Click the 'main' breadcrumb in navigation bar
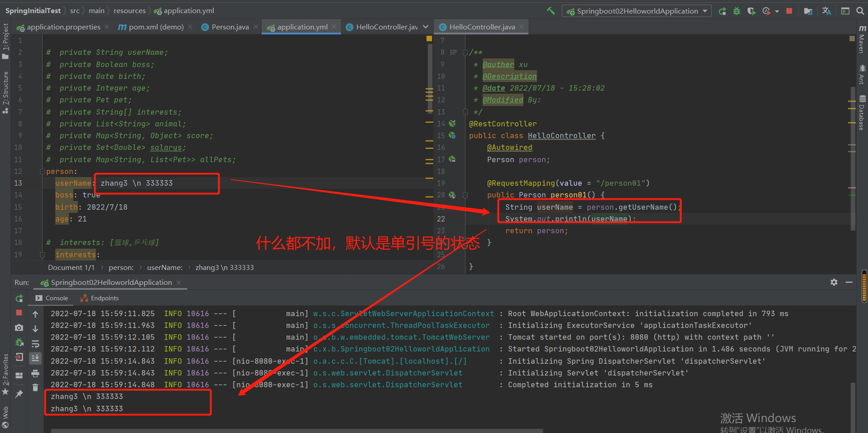The height and width of the screenshot is (433, 868). tap(96, 10)
